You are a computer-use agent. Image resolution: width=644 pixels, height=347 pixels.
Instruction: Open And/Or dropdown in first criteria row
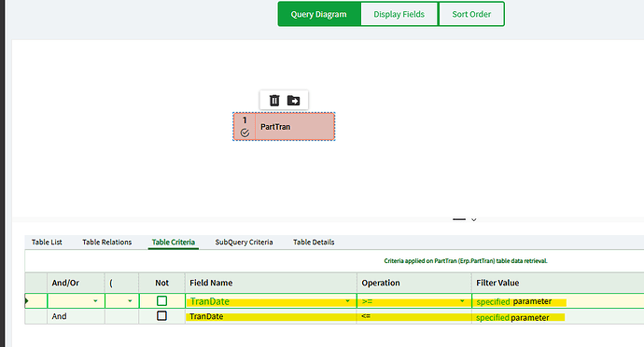click(x=95, y=301)
